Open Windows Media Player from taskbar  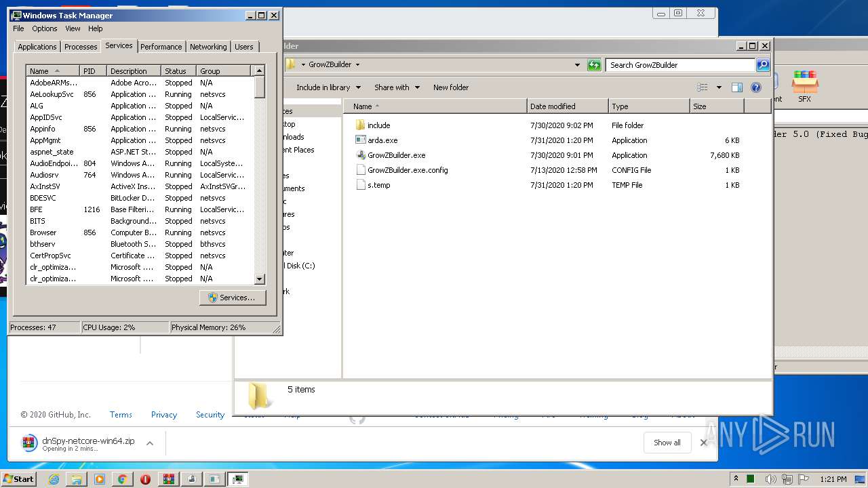[100, 479]
